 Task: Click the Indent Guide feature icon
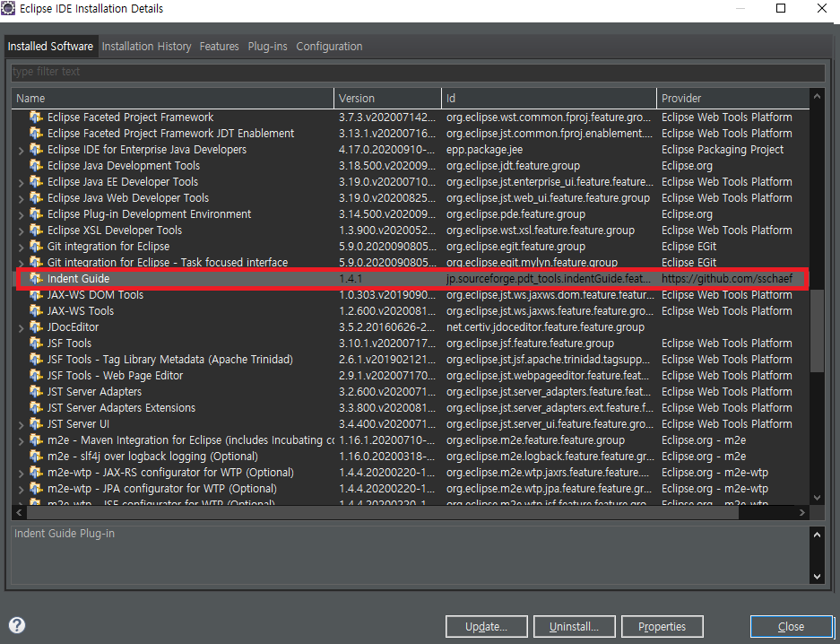coord(36,279)
